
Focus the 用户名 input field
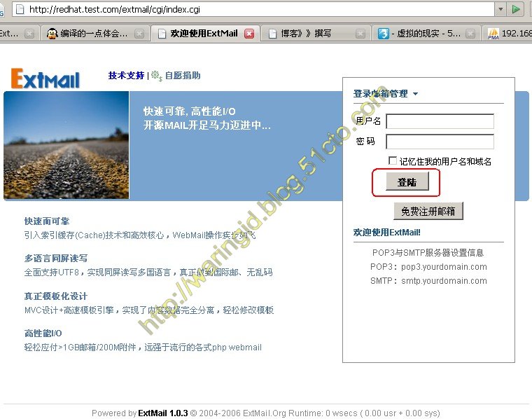pyautogui.click(x=440, y=121)
